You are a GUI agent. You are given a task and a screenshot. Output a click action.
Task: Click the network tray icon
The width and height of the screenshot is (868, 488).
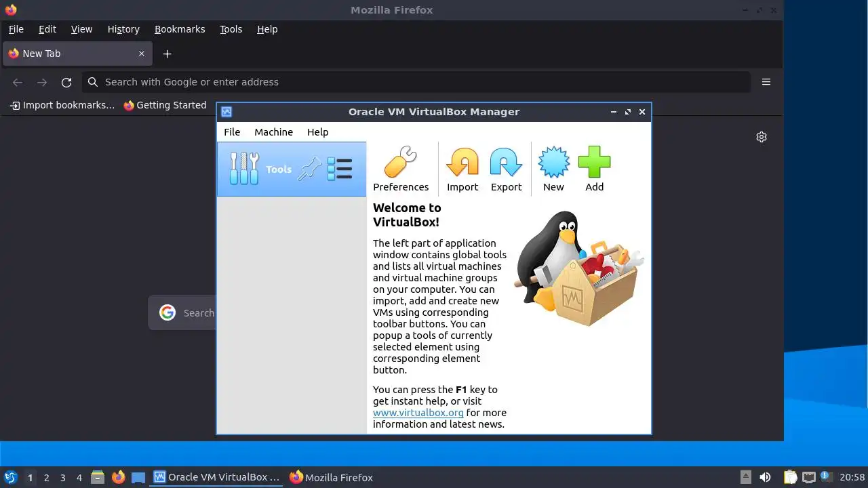pyautogui.click(x=808, y=477)
